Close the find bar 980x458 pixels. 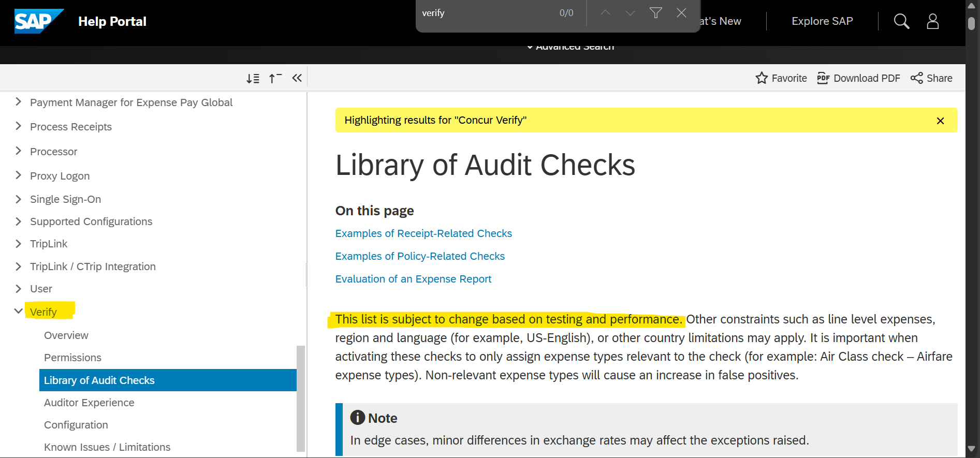tap(681, 13)
